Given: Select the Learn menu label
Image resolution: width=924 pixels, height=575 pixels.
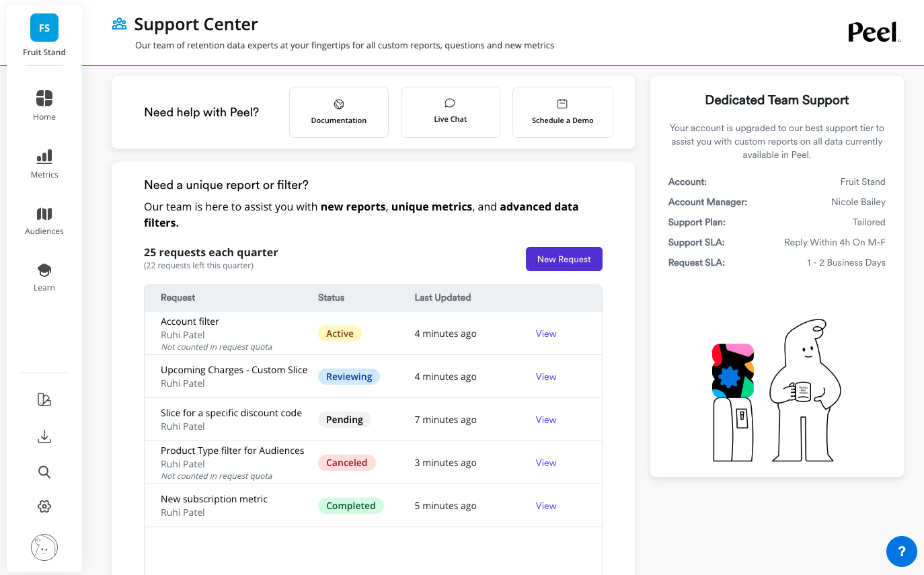Looking at the screenshot, I should pyautogui.click(x=44, y=288).
